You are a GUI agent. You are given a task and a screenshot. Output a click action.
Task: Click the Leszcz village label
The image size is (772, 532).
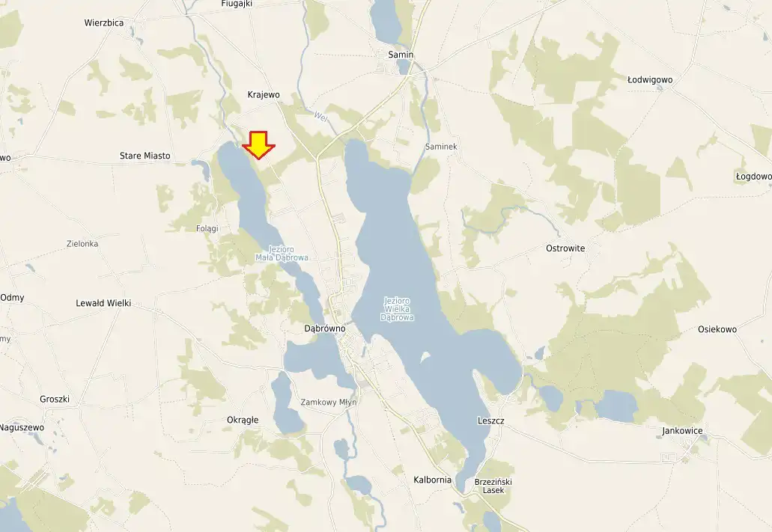pos(491,421)
